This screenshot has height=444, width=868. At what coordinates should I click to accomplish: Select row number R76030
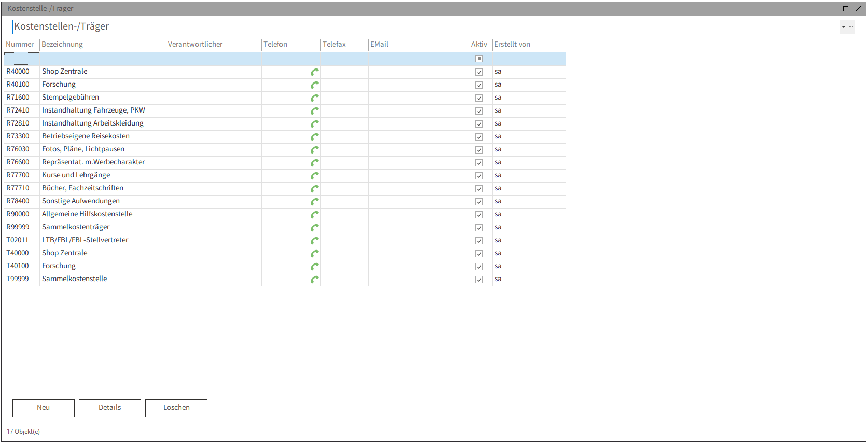(18, 149)
